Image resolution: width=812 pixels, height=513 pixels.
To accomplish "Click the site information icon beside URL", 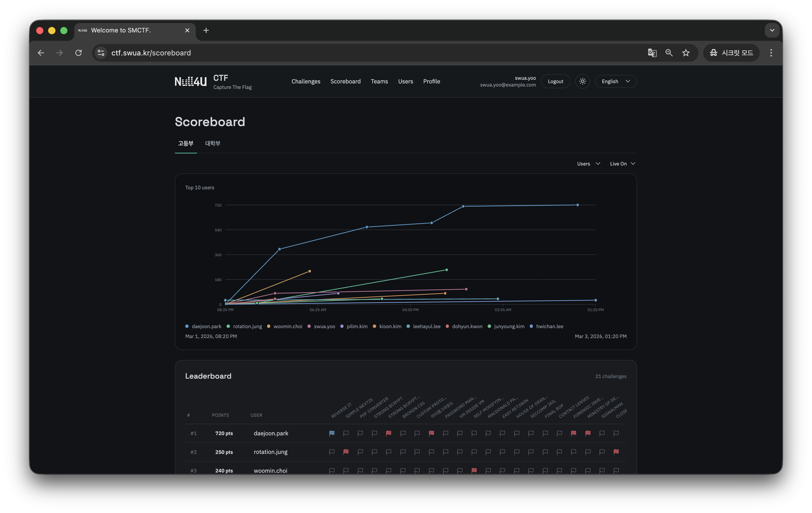I will click(x=101, y=53).
